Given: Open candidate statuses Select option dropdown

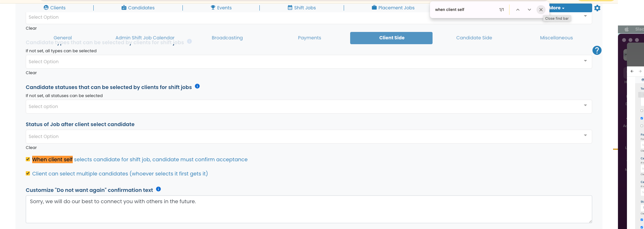Looking at the screenshot, I should coord(309,106).
